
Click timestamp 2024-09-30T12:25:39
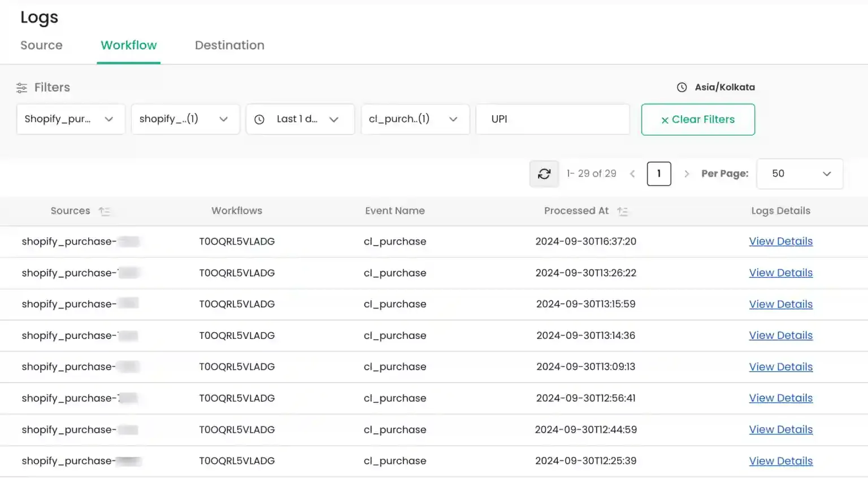(585, 461)
